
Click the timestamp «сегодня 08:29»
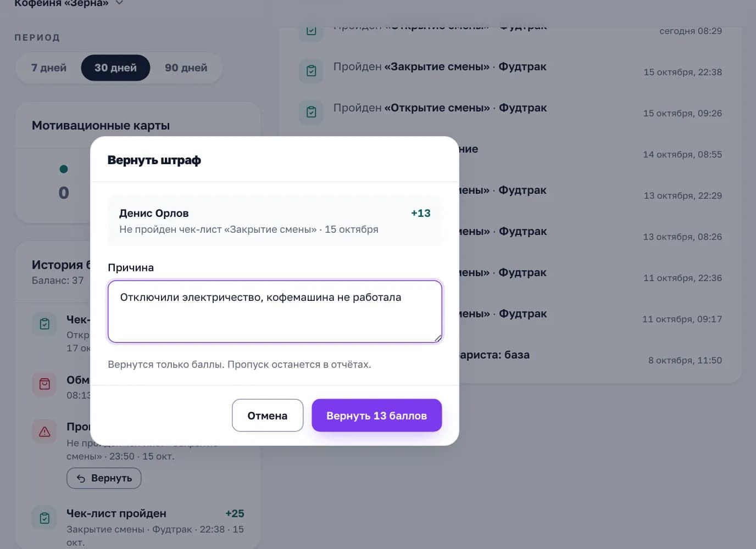click(691, 31)
